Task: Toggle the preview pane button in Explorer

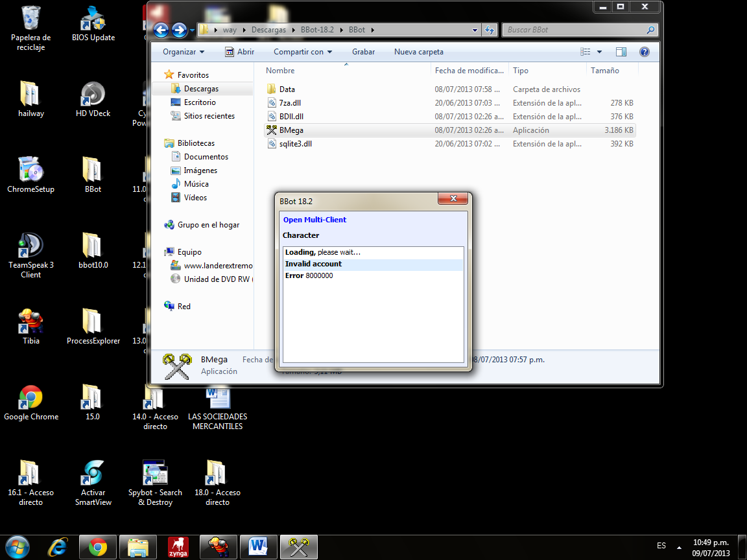Action: click(621, 52)
